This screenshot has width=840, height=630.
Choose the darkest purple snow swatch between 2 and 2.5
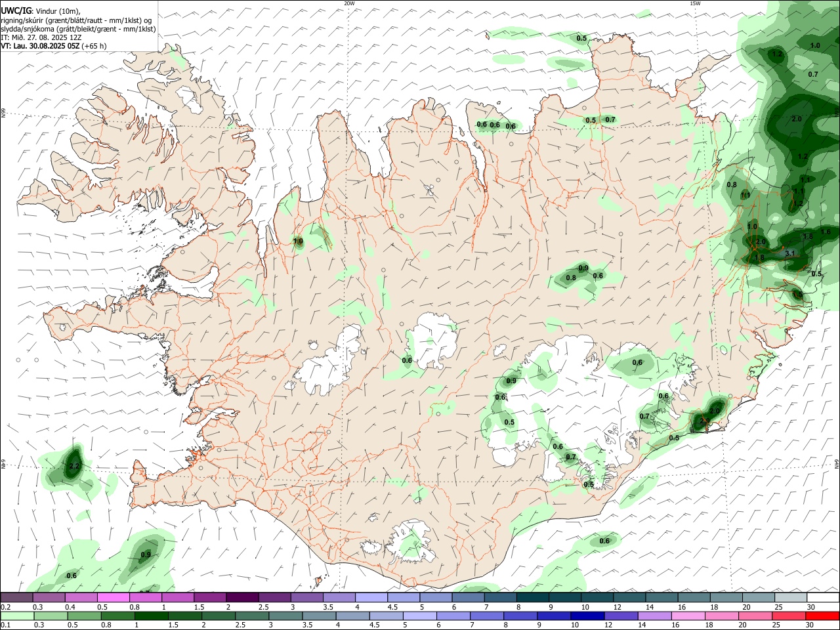(242, 597)
